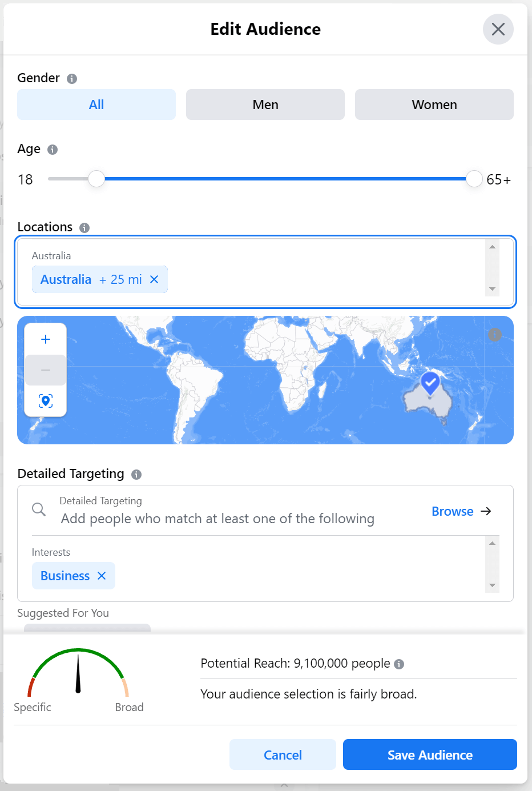Remove the Australia location tag
Screen dimensions: 532x791
coord(154,279)
